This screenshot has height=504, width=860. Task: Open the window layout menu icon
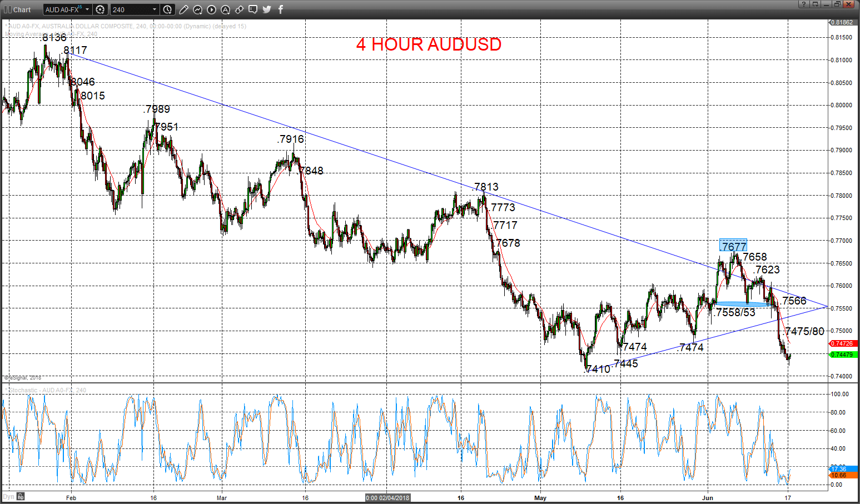[x=815, y=4]
